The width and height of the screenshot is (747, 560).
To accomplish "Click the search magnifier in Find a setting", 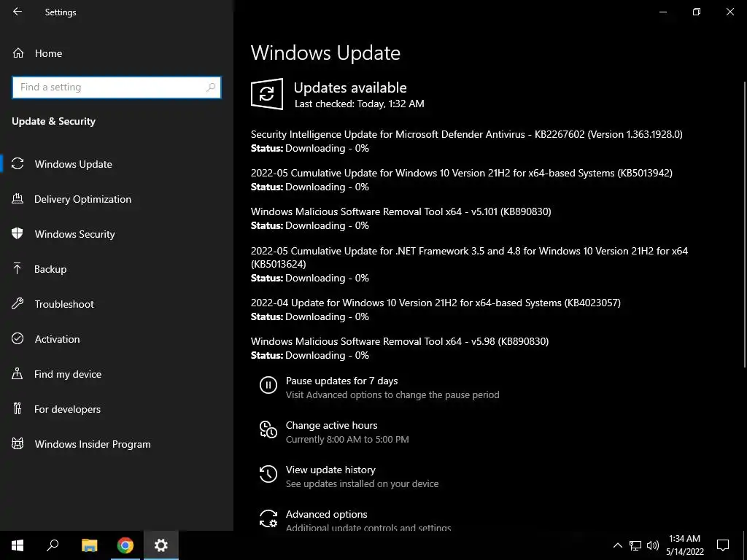I will 211,87.
